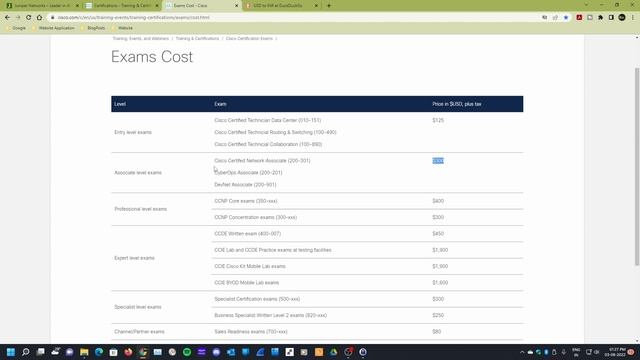Follow the Cisco Certification Exams breadcrumb
Screen dimensions: 640x360
pyautogui.click(x=249, y=38)
